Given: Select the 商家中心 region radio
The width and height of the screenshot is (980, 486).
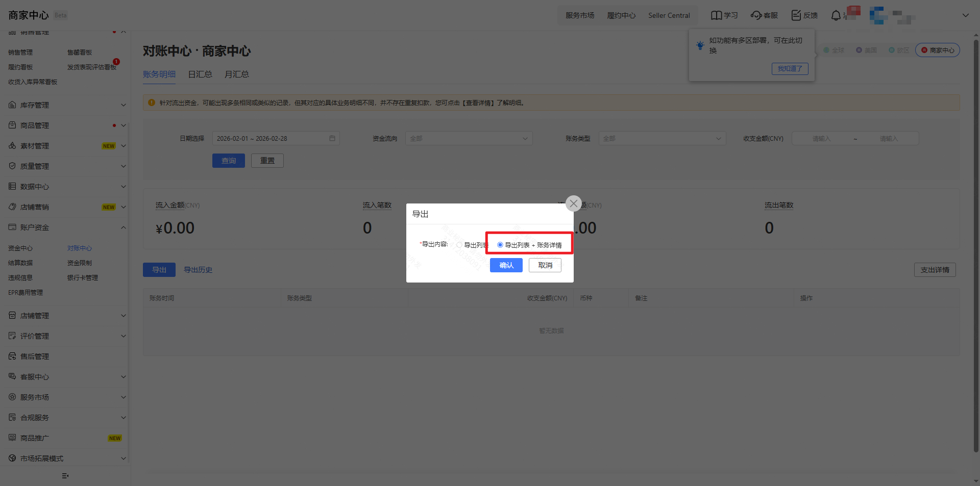Looking at the screenshot, I should click(924, 50).
